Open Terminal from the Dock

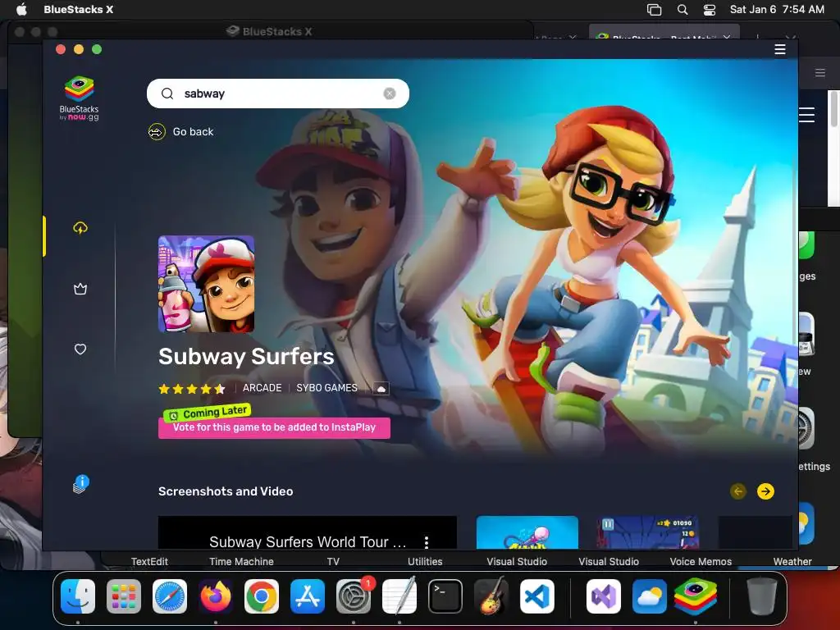tap(445, 596)
